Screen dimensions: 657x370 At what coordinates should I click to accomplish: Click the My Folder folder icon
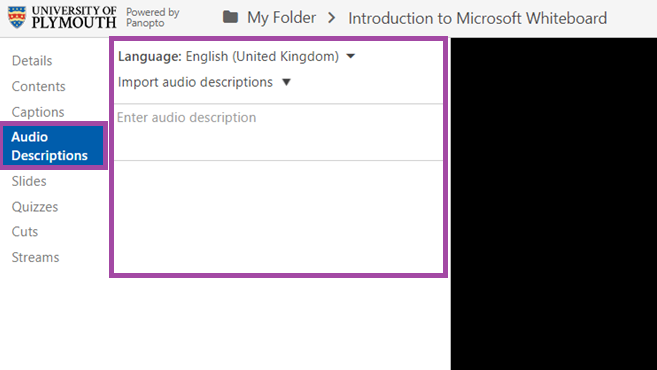pos(230,17)
